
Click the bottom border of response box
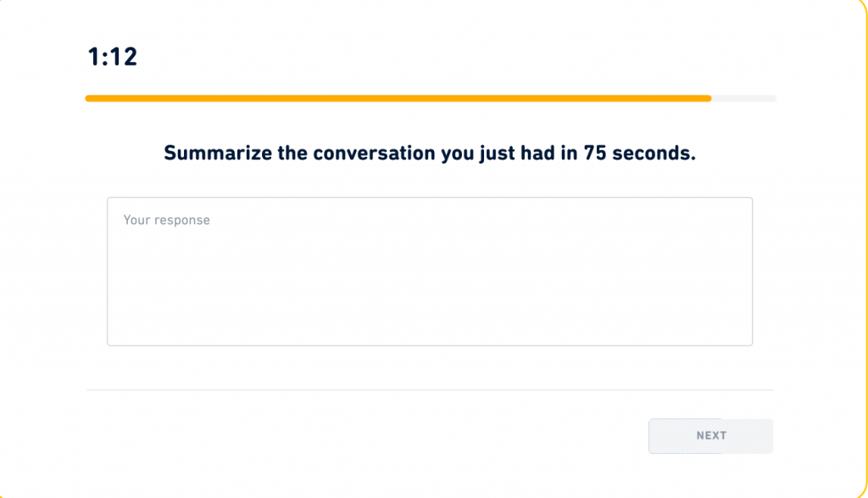[x=429, y=345]
